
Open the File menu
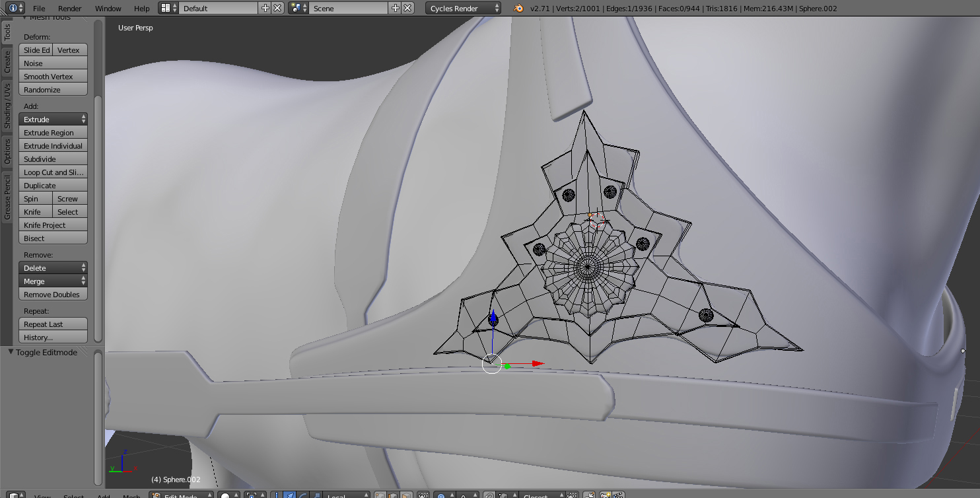tap(39, 8)
